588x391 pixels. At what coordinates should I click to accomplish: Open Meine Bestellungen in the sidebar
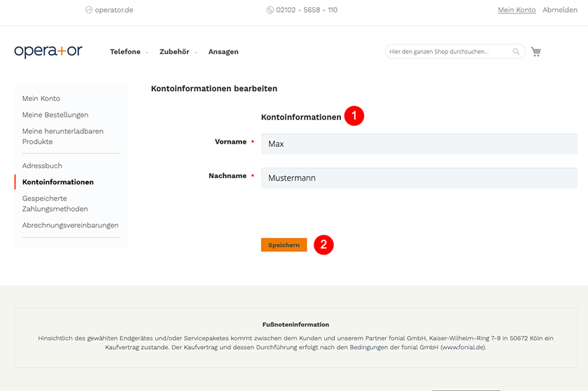point(55,115)
